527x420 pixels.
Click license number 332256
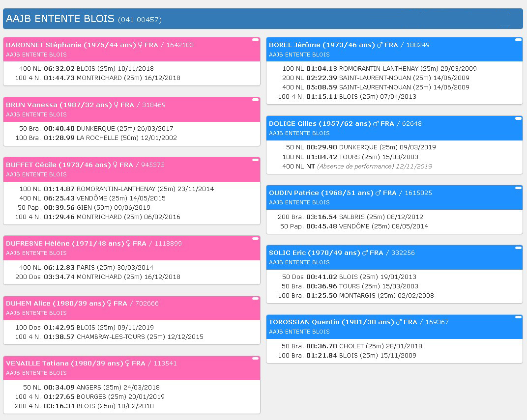[x=403, y=253]
